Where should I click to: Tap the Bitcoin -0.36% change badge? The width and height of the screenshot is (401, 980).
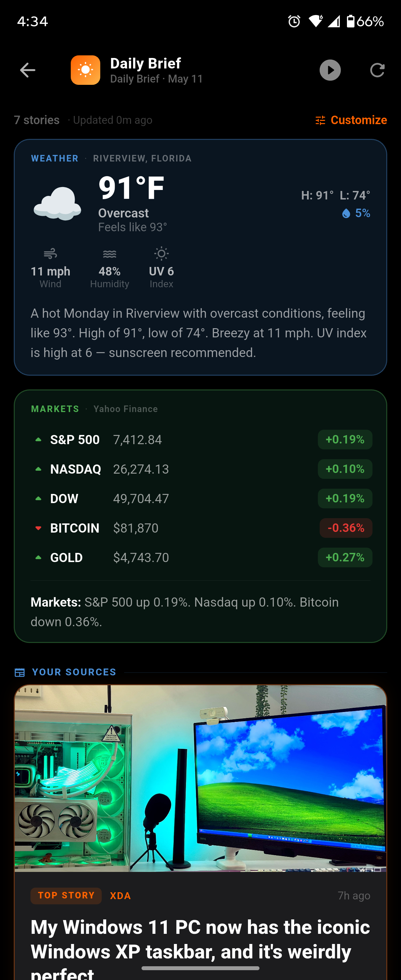(346, 528)
